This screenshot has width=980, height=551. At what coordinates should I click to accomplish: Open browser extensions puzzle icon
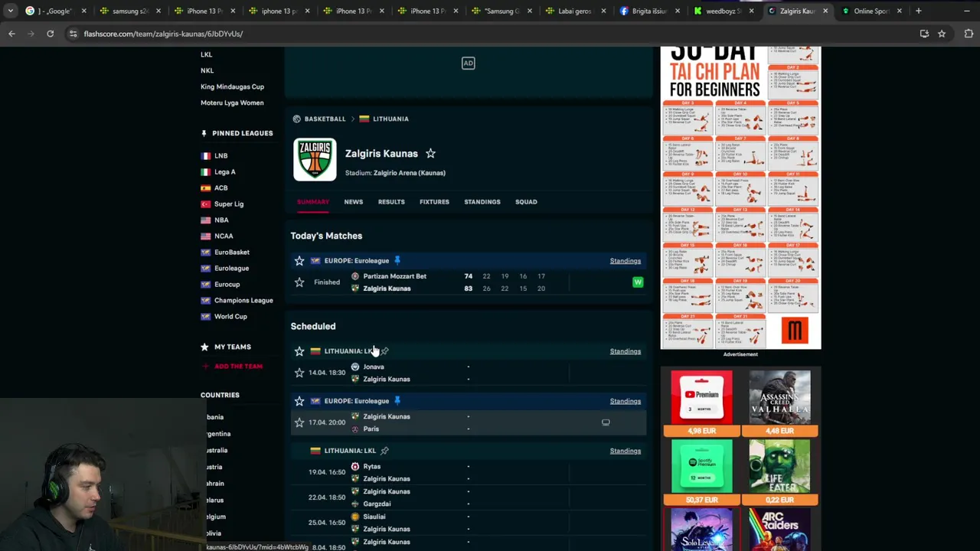(x=969, y=34)
